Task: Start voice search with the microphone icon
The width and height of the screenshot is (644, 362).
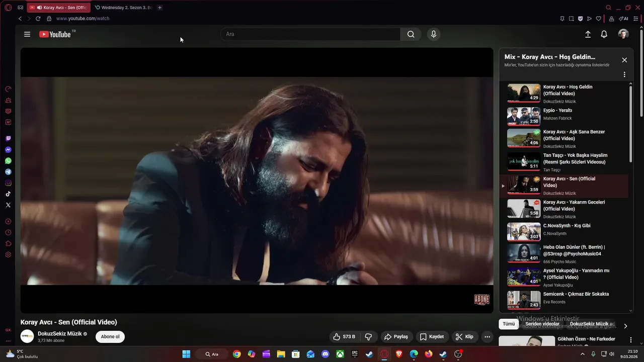Action: tap(433, 34)
